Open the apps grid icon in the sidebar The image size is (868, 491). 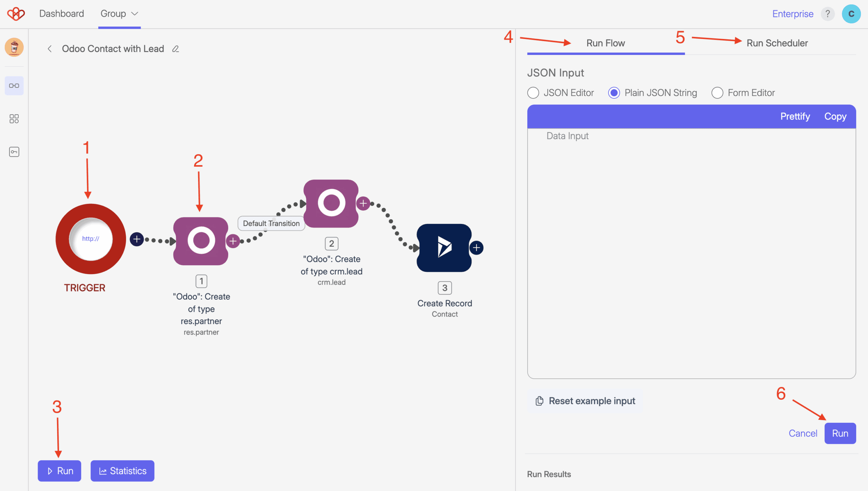click(x=14, y=119)
